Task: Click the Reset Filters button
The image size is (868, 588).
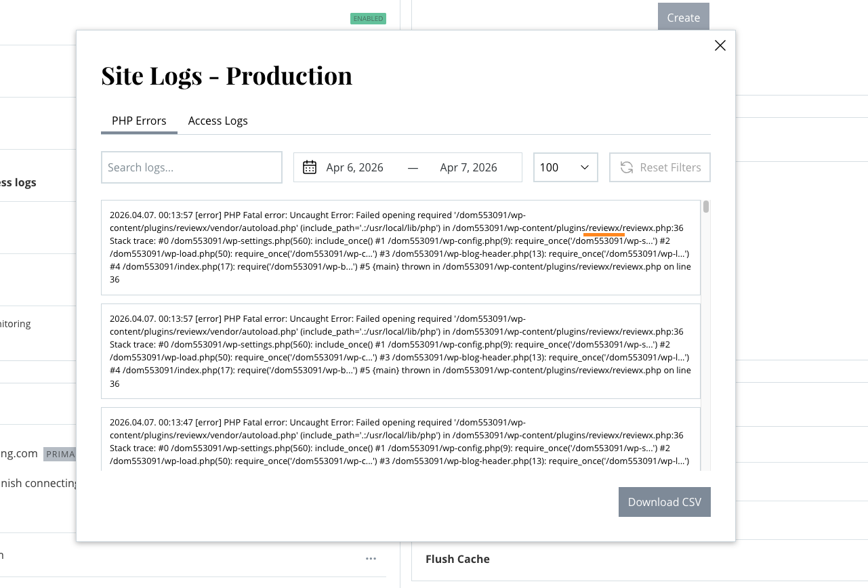Action: pos(660,167)
